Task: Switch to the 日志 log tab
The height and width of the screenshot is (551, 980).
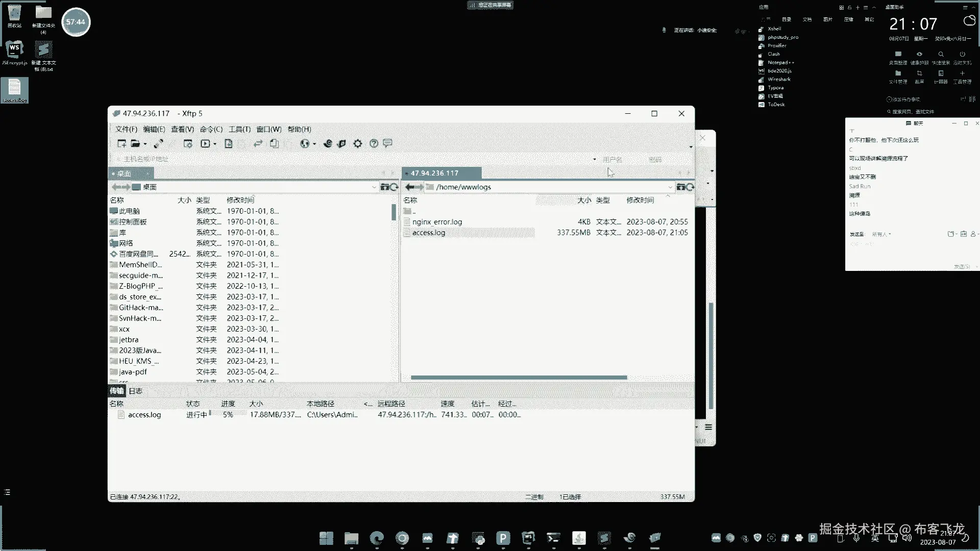Action: (135, 391)
